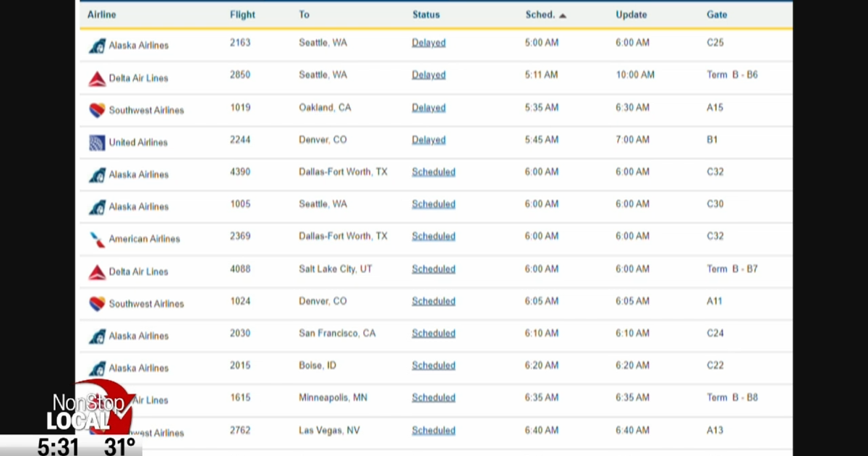Open Scheduled link for San Francisco flight 2030
The width and height of the screenshot is (868, 456).
(433, 334)
